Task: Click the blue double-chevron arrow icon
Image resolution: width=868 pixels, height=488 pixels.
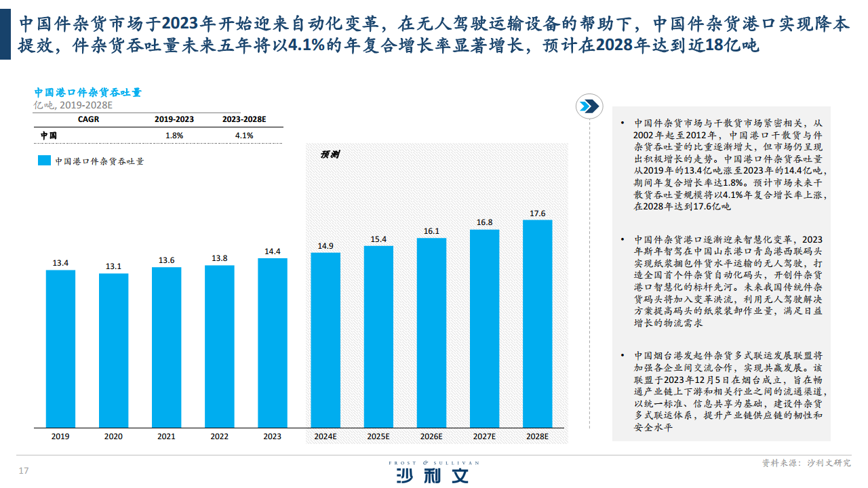Action: (589, 106)
